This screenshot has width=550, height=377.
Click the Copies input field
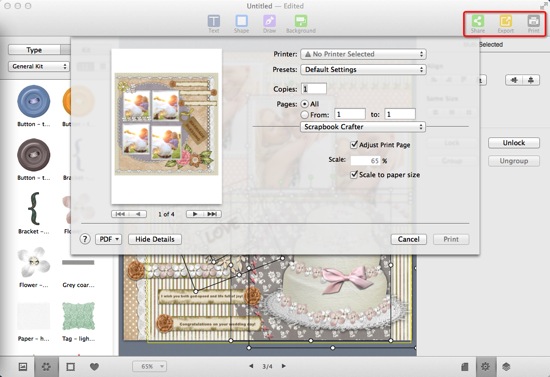click(314, 89)
